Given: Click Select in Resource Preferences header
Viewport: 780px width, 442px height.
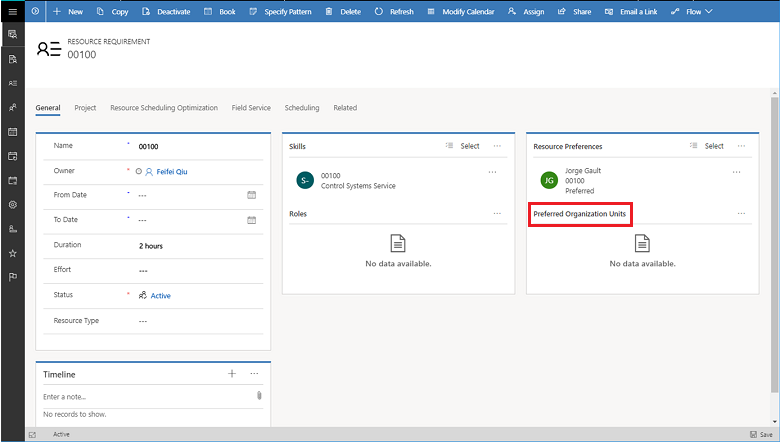Looking at the screenshot, I should 713,146.
